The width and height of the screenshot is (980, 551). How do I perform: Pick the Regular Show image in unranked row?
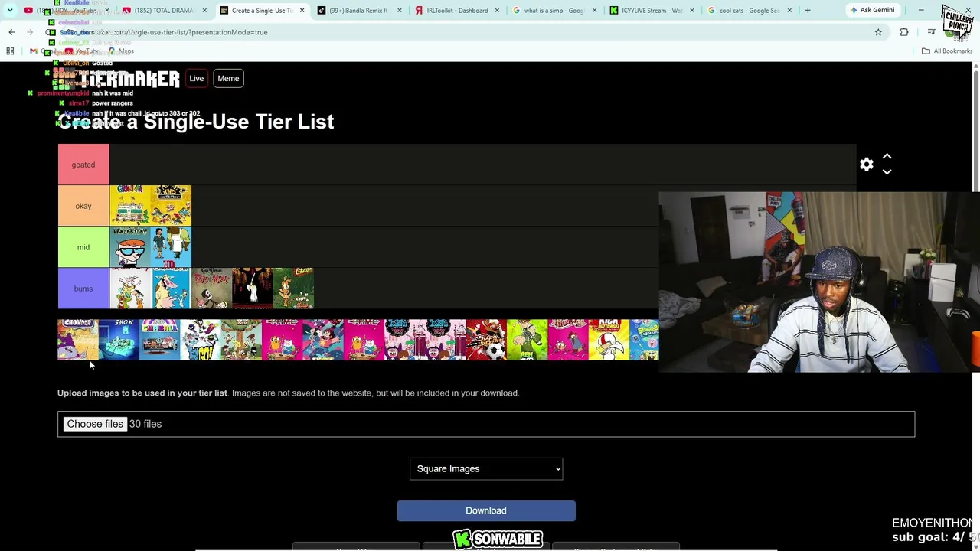click(119, 340)
